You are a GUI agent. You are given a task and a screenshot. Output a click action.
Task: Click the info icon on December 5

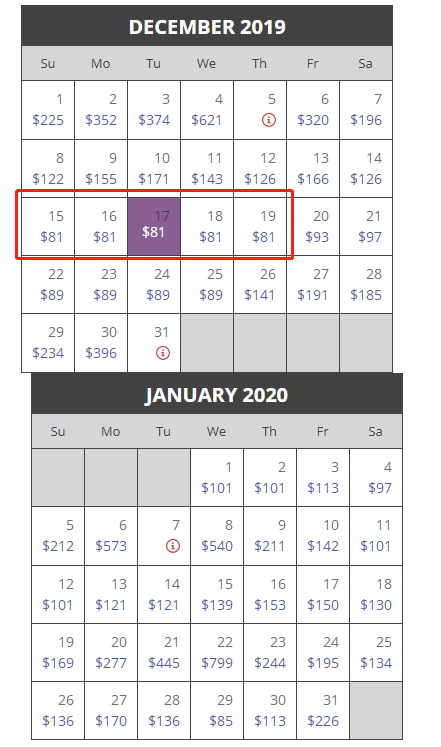(x=269, y=120)
